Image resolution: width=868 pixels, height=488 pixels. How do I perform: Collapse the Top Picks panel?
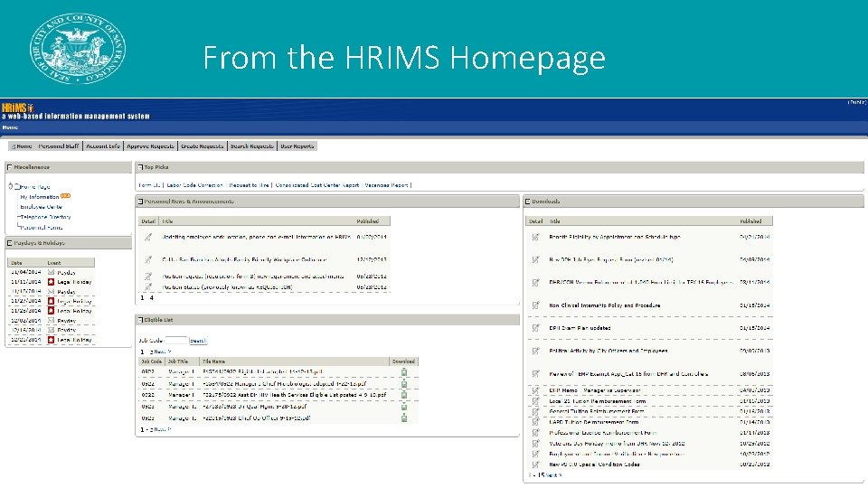point(140,167)
